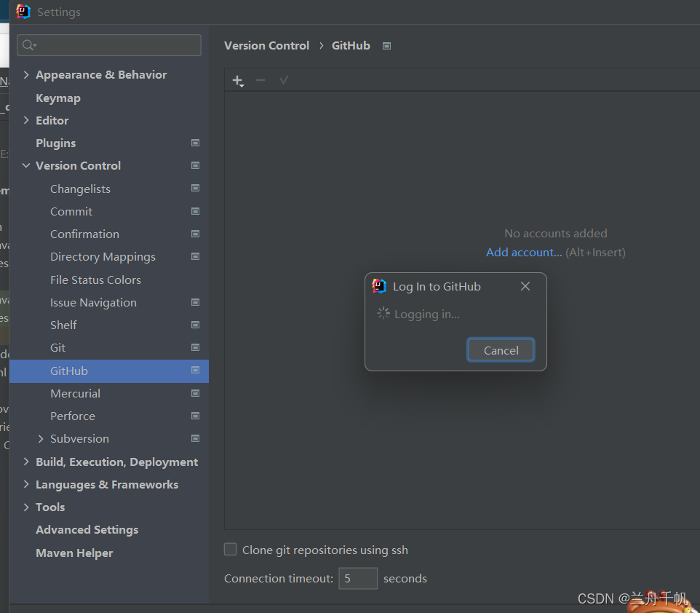
Task: Expand the Tools section
Action: pyautogui.click(x=26, y=507)
